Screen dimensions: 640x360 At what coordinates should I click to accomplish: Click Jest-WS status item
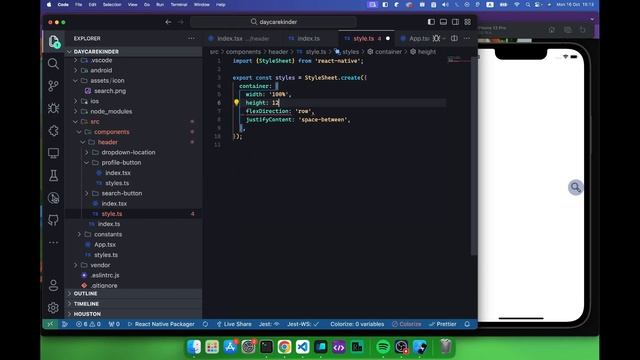303,324
